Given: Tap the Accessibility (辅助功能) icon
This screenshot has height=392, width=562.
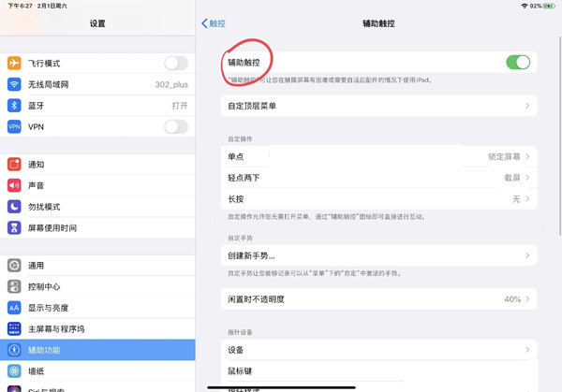Looking at the screenshot, I should (14, 350).
